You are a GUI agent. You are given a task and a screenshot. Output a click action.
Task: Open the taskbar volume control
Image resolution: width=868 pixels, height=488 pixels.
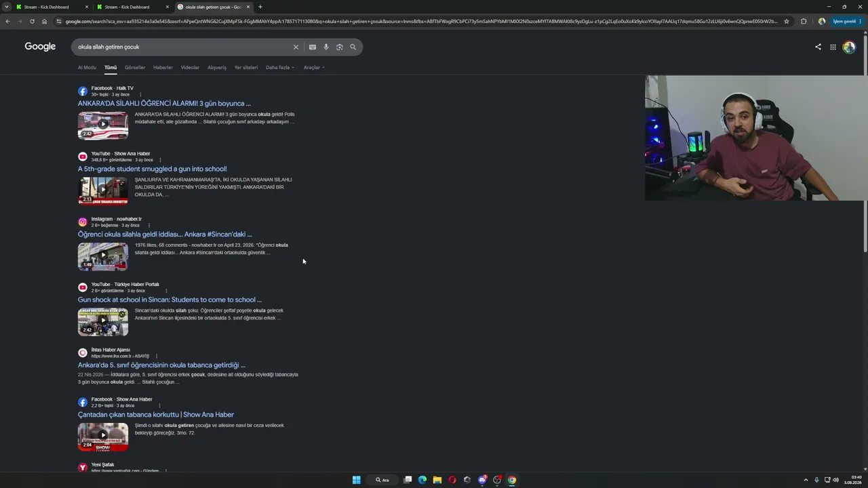click(835, 480)
